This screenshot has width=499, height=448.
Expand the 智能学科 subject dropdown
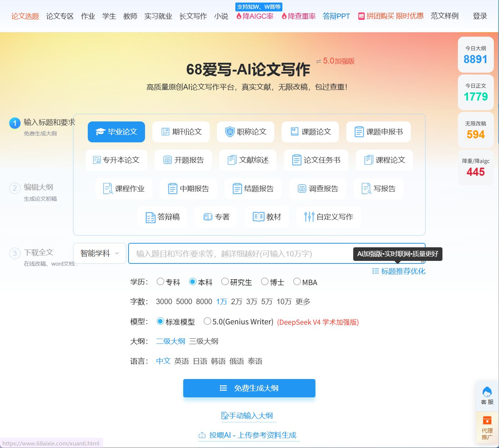click(100, 253)
